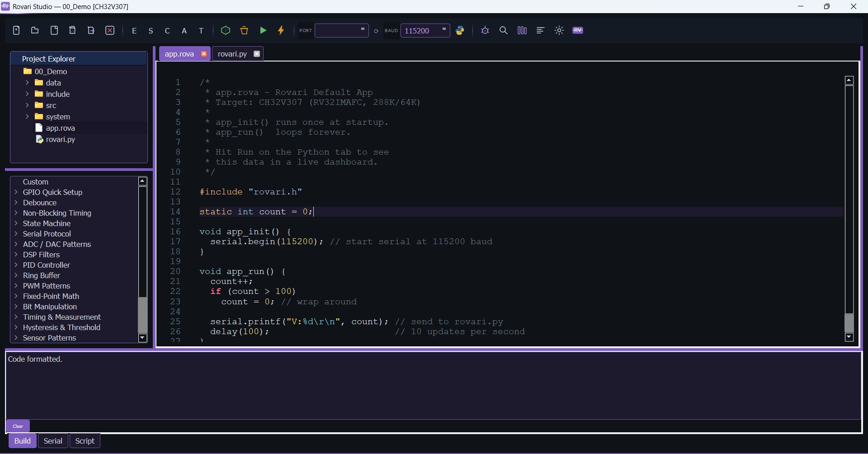The width and height of the screenshot is (868, 454).
Task: Click the lightning bolt Flash icon
Action: click(x=281, y=30)
